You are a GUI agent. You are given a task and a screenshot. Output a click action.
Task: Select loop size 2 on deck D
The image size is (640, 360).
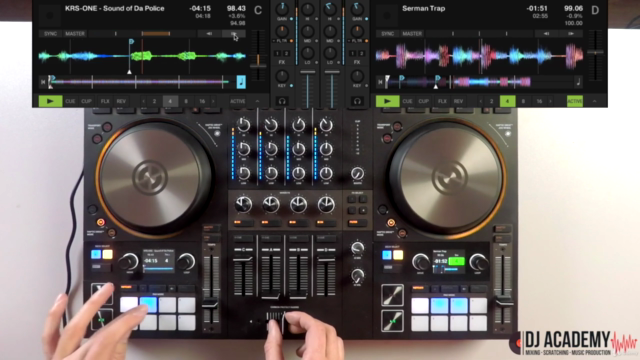click(491, 101)
